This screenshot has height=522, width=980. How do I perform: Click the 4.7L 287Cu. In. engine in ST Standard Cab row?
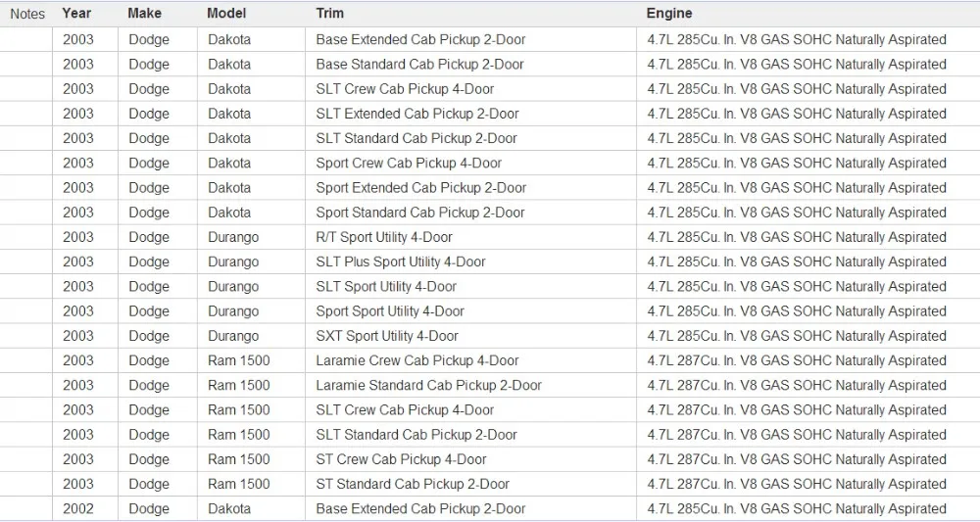click(797, 484)
